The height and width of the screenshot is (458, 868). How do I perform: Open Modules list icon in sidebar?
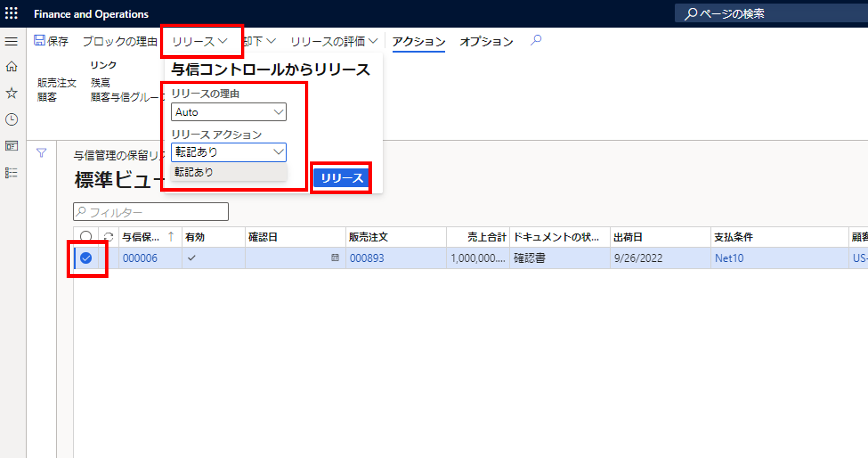pos(11,173)
